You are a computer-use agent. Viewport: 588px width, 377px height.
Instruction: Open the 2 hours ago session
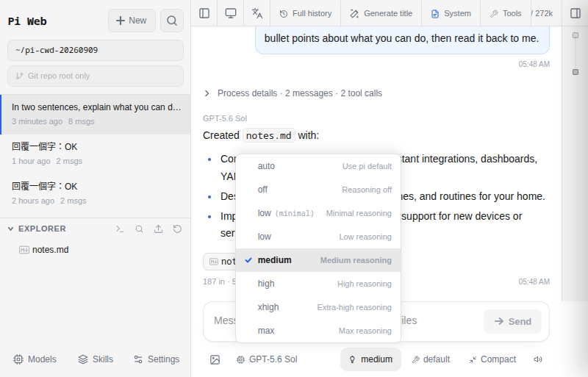(96, 193)
